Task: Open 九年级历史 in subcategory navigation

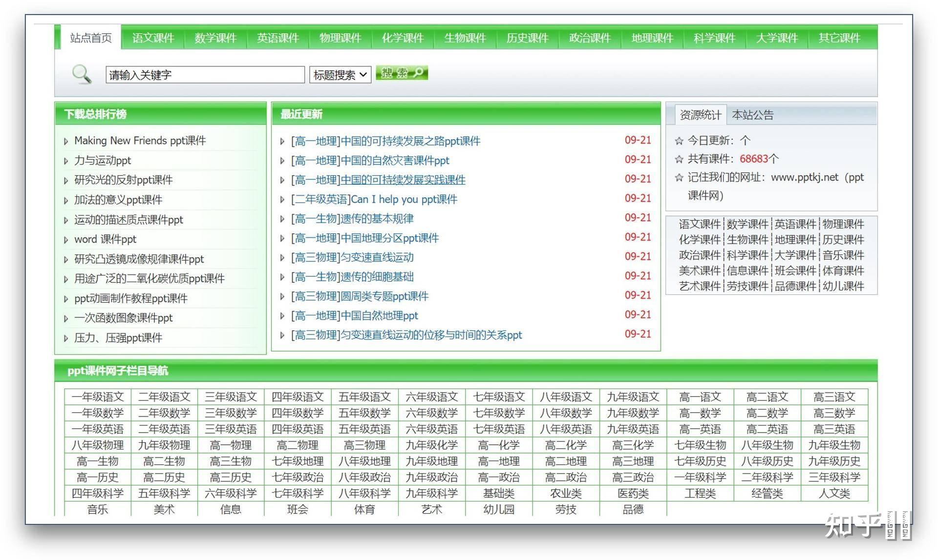Action: point(834,461)
